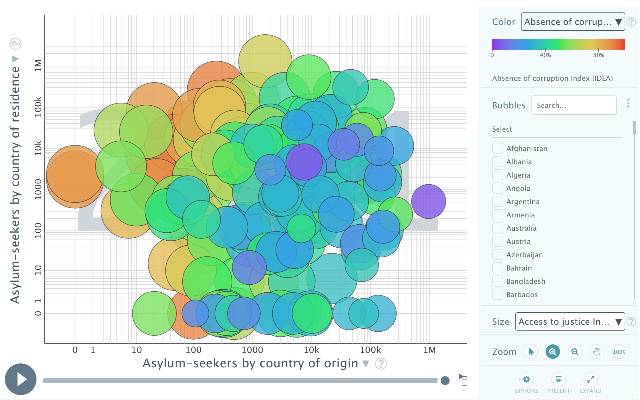Click the timeline slider handle
The height and width of the screenshot is (400, 640).
click(x=445, y=380)
